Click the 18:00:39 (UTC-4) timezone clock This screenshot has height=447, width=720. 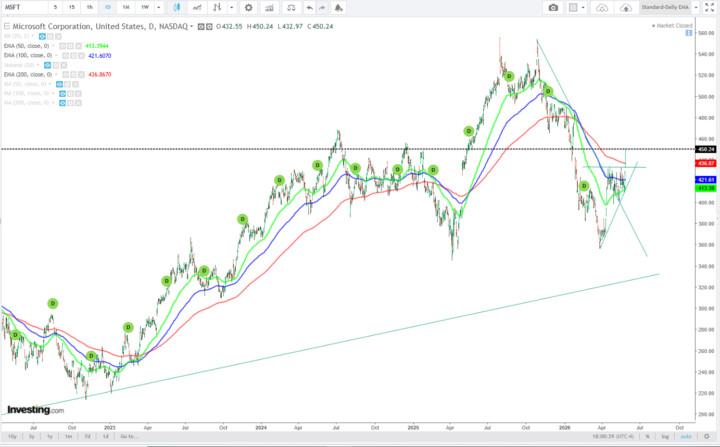[613, 436]
